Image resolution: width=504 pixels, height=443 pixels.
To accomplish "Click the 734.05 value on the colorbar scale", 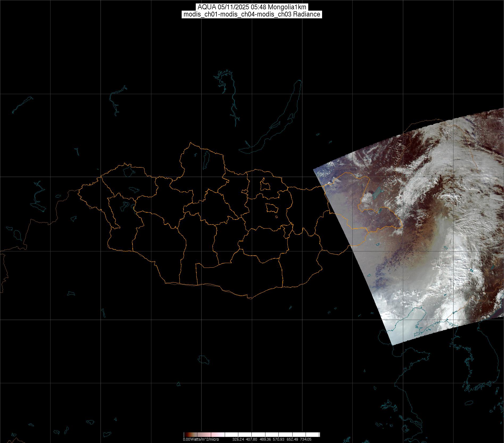I will tap(306, 439).
